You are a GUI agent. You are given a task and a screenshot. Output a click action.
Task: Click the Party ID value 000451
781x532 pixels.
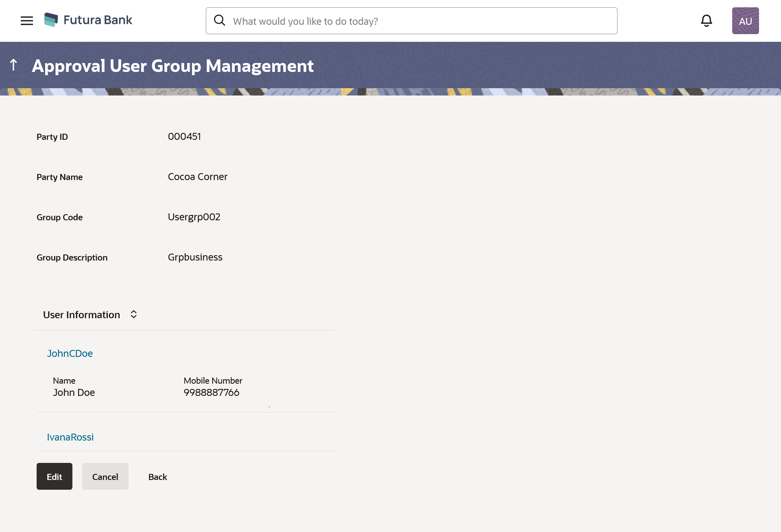point(184,137)
